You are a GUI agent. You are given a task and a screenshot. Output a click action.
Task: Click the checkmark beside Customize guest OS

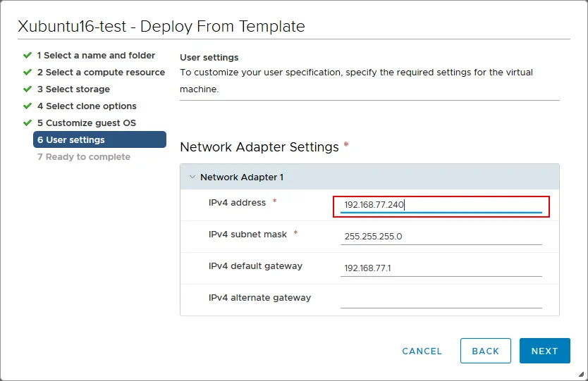(27, 123)
